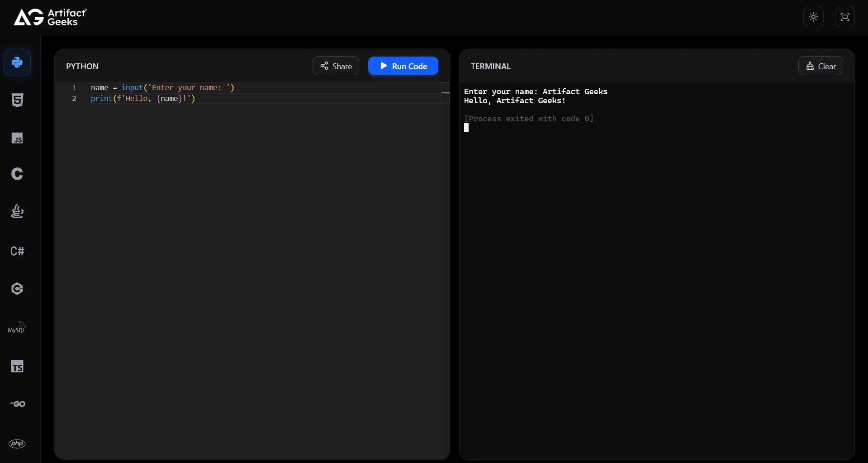Viewport: 868px width, 463px height.
Task: Select the Python language icon in sidebar
Action: 17,62
